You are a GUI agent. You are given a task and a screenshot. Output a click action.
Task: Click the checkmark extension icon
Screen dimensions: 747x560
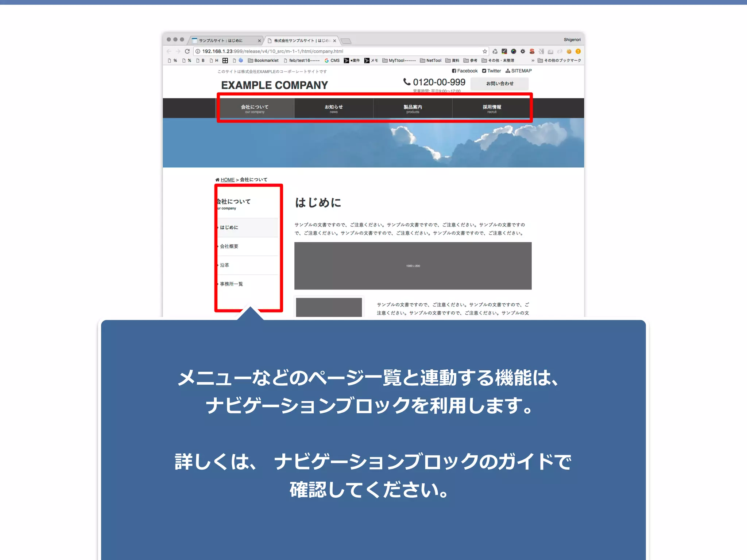tap(504, 51)
